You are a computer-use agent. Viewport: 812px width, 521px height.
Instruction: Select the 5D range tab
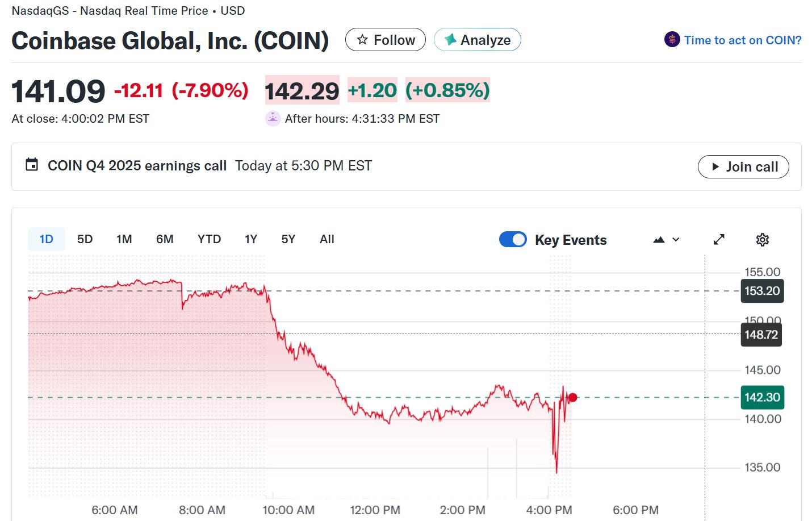click(x=85, y=239)
